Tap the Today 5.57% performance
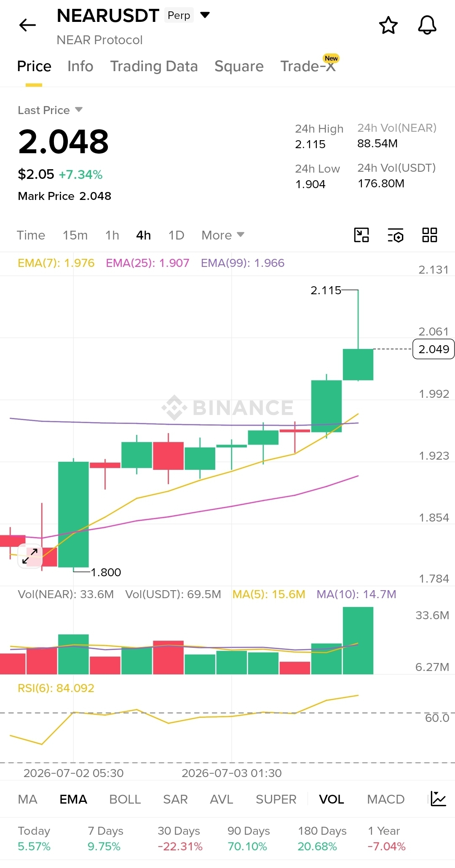Screen dimensions: 455x868 (34, 839)
